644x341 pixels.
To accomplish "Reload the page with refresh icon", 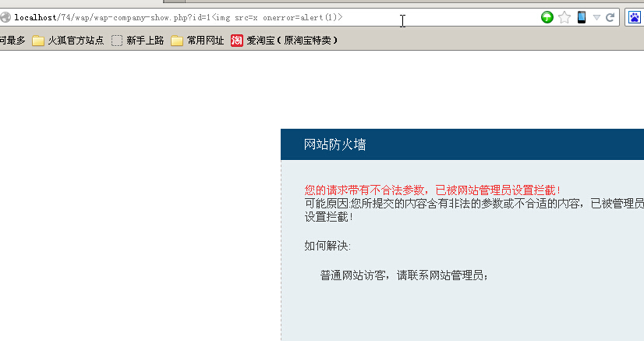I will (x=610, y=17).
